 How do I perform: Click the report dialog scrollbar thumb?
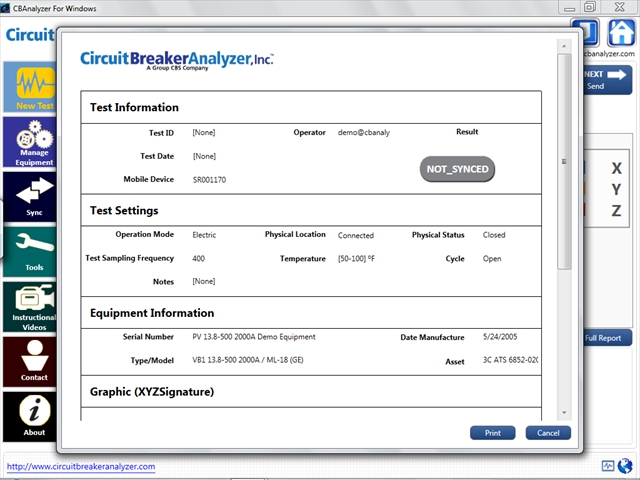[564, 161]
